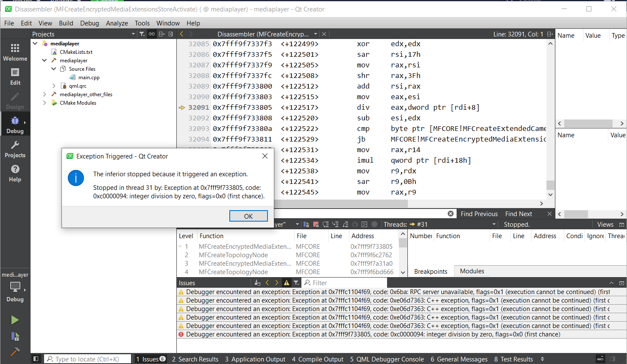Close the Exception Triggered dialog
This screenshot has width=627, height=364.
[265, 156]
